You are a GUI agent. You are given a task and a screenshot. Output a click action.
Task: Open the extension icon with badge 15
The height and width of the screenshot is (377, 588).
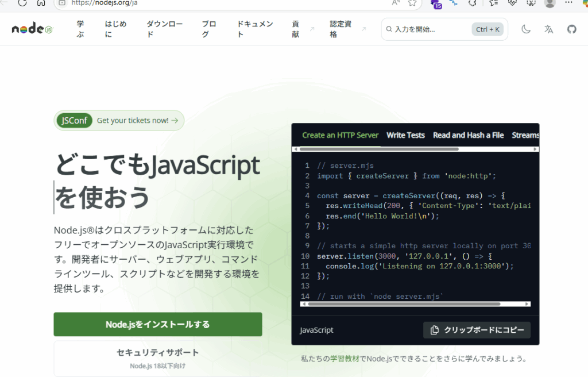pyautogui.click(x=436, y=4)
